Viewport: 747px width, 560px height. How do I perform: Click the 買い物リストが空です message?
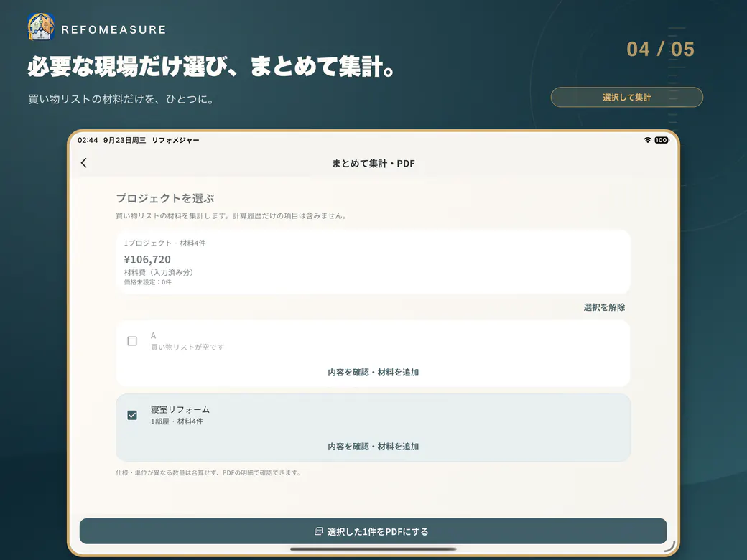point(187,347)
